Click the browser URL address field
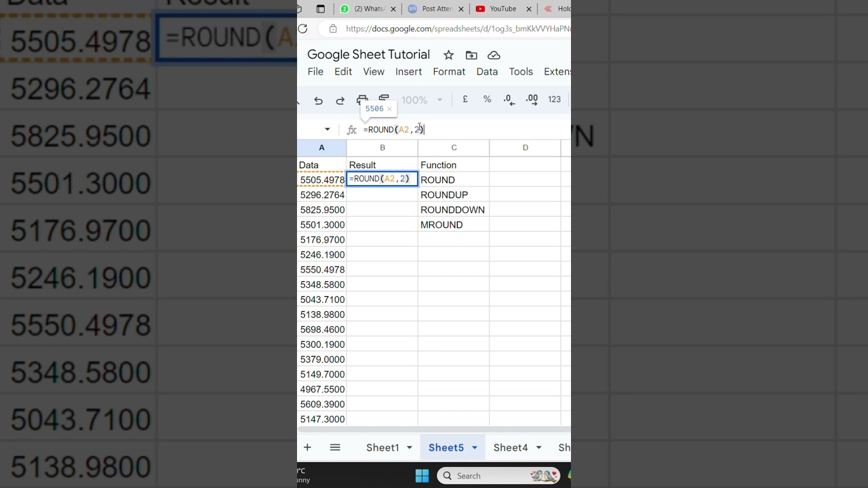 tap(458, 28)
